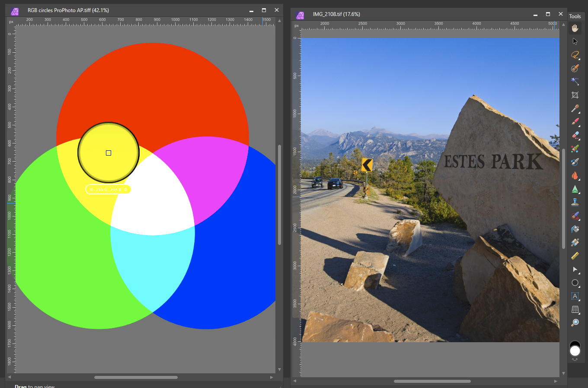
Task: Click the horizontal scrollbar in the IMG_2108 window
Action: [x=432, y=381]
